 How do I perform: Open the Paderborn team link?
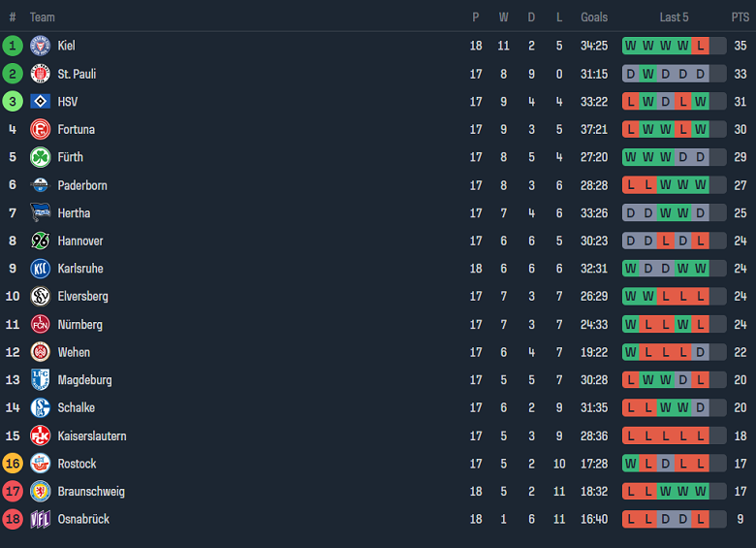pyautogui.click(x=82, y=185)
